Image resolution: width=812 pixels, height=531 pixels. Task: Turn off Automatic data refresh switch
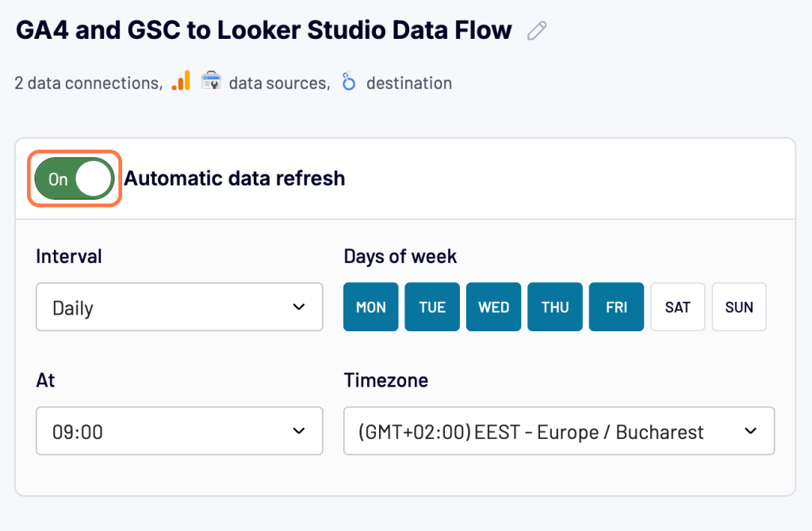pos(74,178)
